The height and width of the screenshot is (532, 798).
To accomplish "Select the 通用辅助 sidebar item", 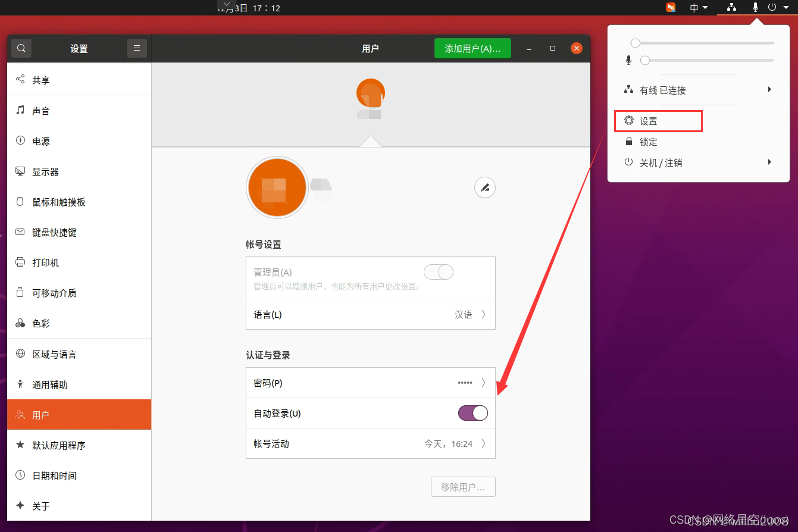I will click(x=79, y=384).
